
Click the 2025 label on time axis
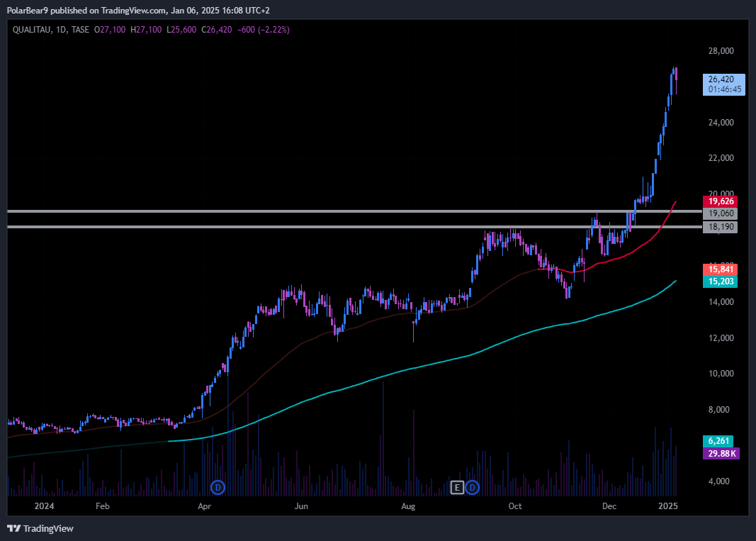(x=668, y=506)
